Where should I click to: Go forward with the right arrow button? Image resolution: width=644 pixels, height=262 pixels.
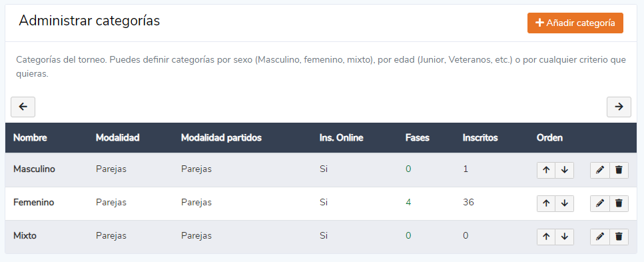(619, 107)
